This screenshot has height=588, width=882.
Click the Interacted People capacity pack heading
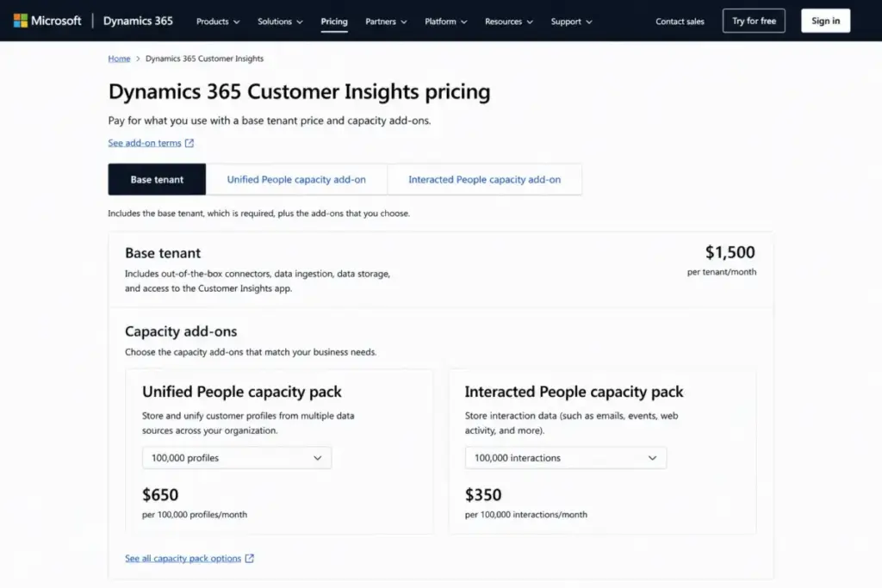click(x=574, y=392)
